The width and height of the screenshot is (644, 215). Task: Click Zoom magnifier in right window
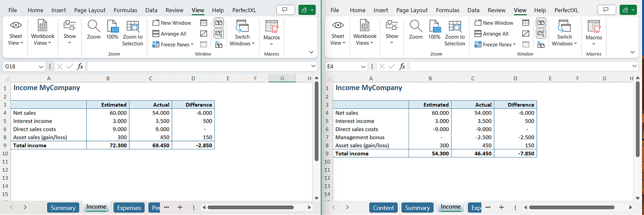pyautogui.click(x=416, y=30)
